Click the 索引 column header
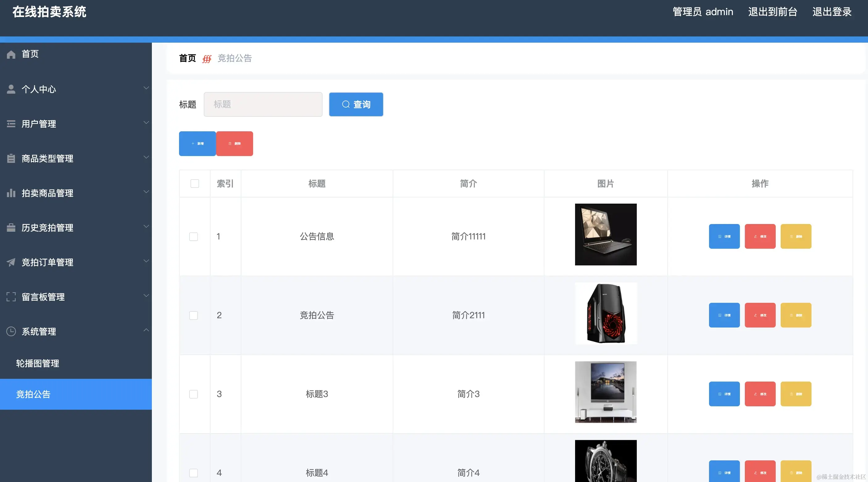868x482 pixels. [225, 184]
